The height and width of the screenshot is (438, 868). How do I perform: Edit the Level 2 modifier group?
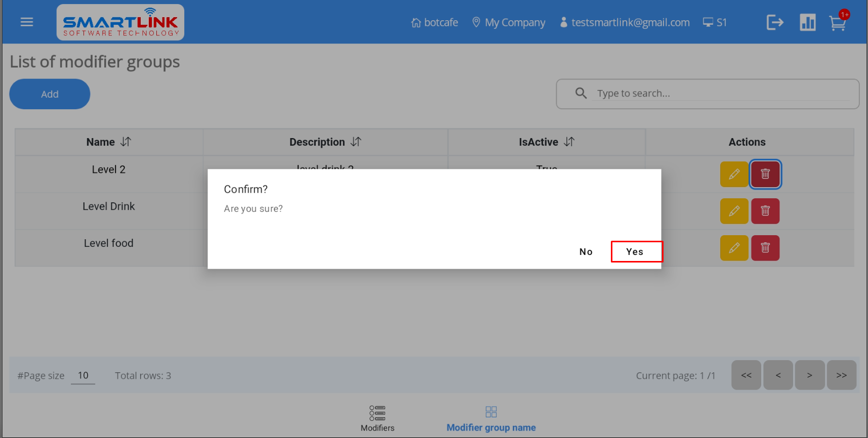[734, 174]
